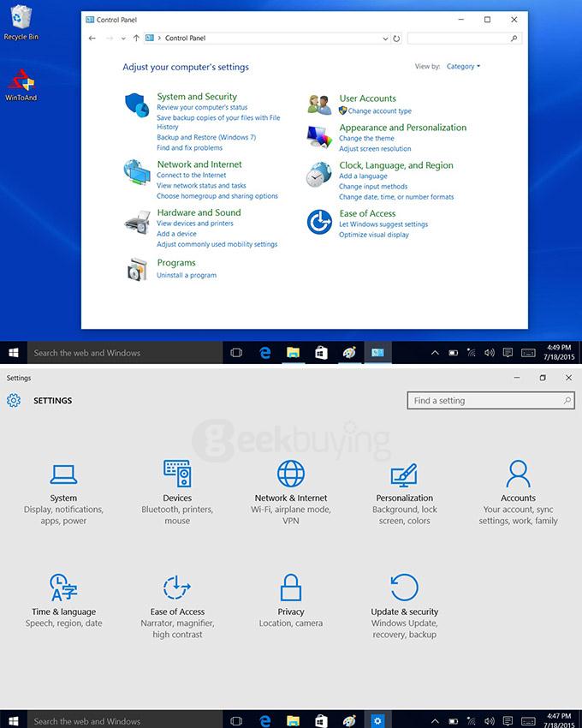Open recent locations dropdown arrow in Control Panel
This screenshot has width=582, height=728.
(x=123, y=39)
